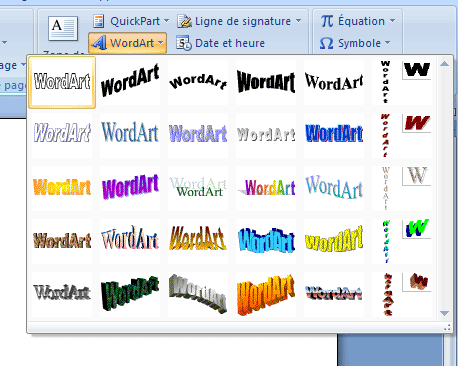Expand the Ligne de signature menu
Screen dimensions: 458x366
(x=239, y=21)
